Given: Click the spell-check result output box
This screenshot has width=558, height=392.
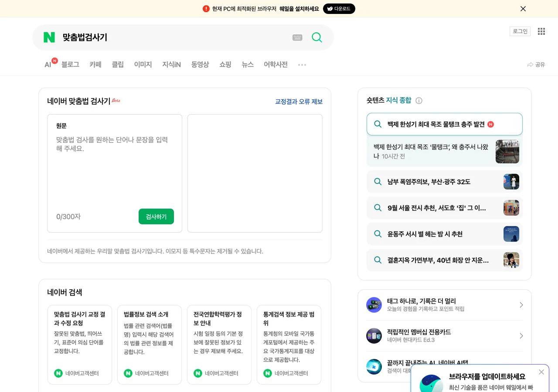Looking at the screenshot, I should (255, 173).
